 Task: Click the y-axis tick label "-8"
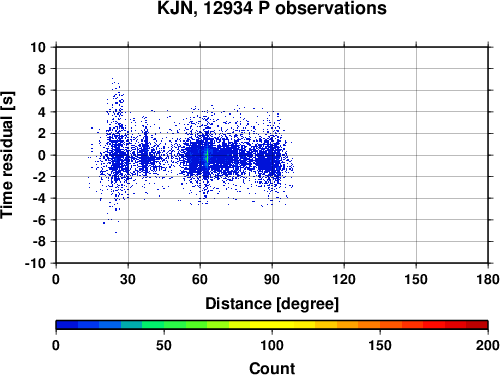pyautogui.click(x=39, y=242)
